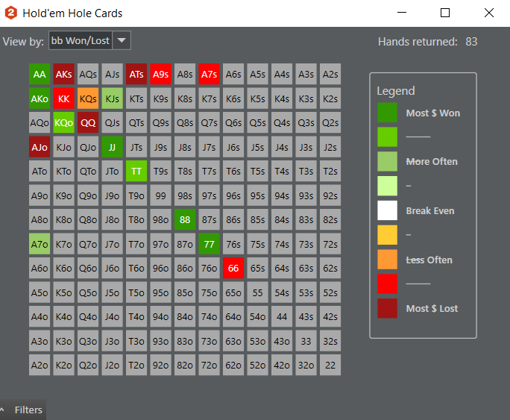
Task: Click the 32s cell
Action: (330, 341)
